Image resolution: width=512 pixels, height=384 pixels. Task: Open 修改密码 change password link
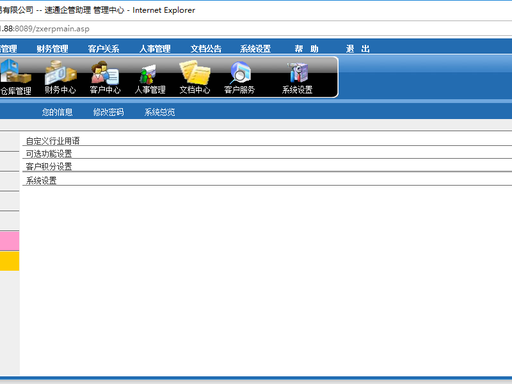[x=109, y=112]
